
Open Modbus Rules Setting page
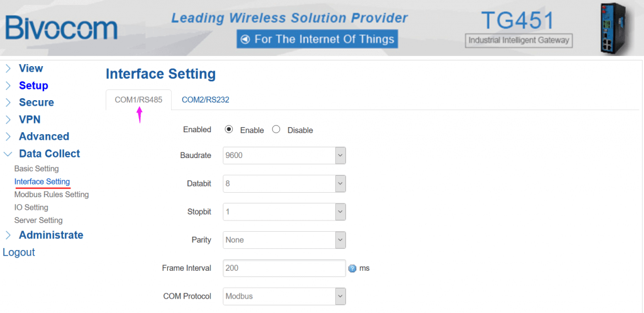click(x=52, y=195)
